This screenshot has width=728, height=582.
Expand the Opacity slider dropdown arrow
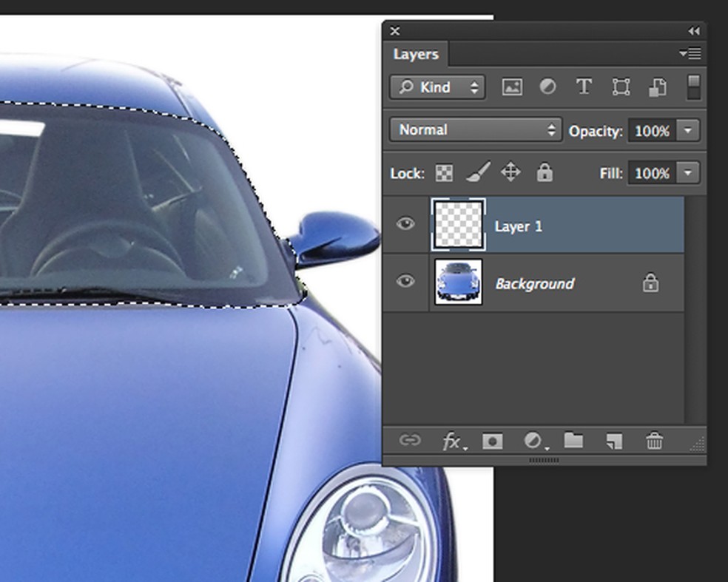pos(688,131)
